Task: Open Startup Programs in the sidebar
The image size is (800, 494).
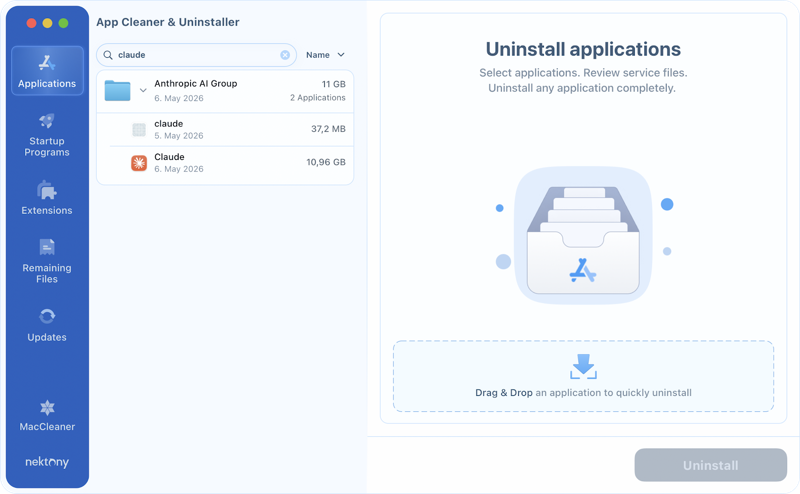Action: 47,135
